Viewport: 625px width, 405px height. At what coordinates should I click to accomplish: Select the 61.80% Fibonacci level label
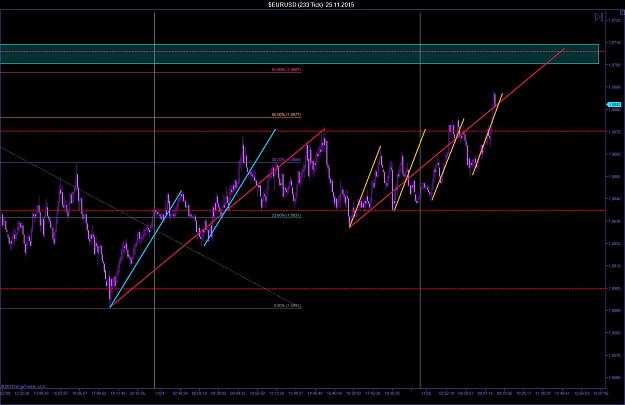pos(286,70)
